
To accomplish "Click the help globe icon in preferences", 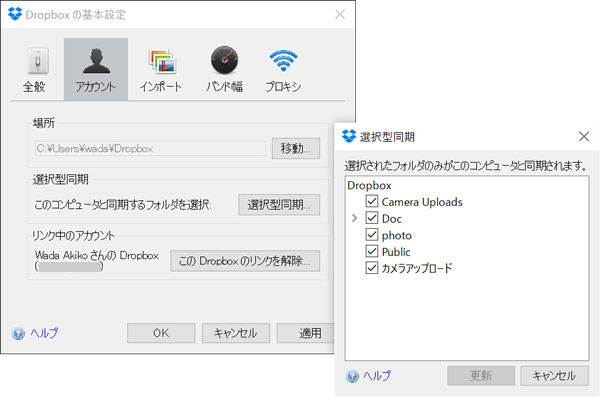I will coord(18,334).
